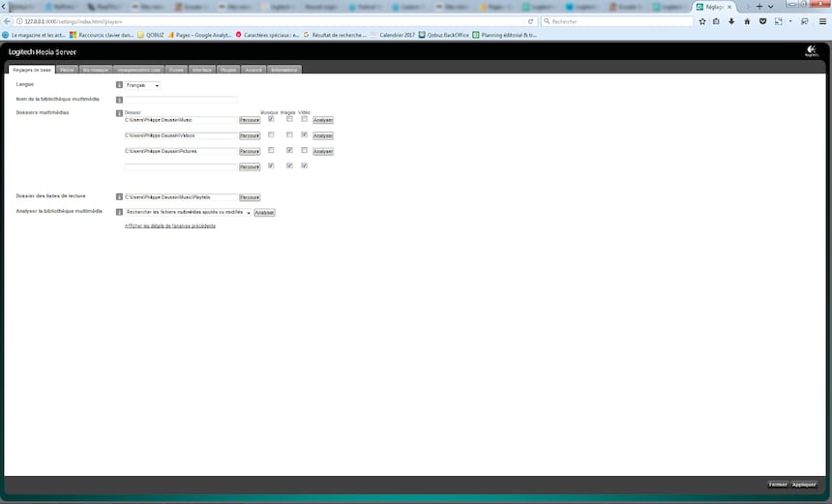This screenshot has width=832, height=504.
Task: Open the Rechercher les fichiers multimédias dropdown
Action: click(189, 212)
